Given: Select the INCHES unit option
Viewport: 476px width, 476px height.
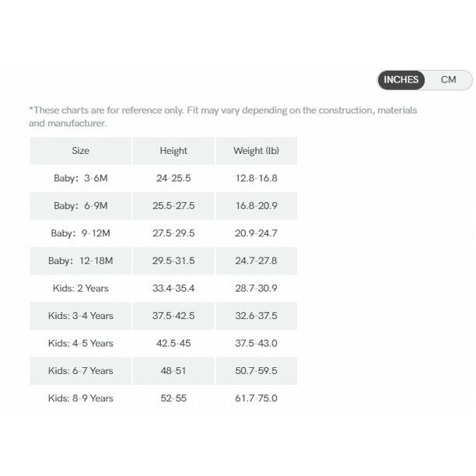Looking at the screenshot, I should coord(401,80).
